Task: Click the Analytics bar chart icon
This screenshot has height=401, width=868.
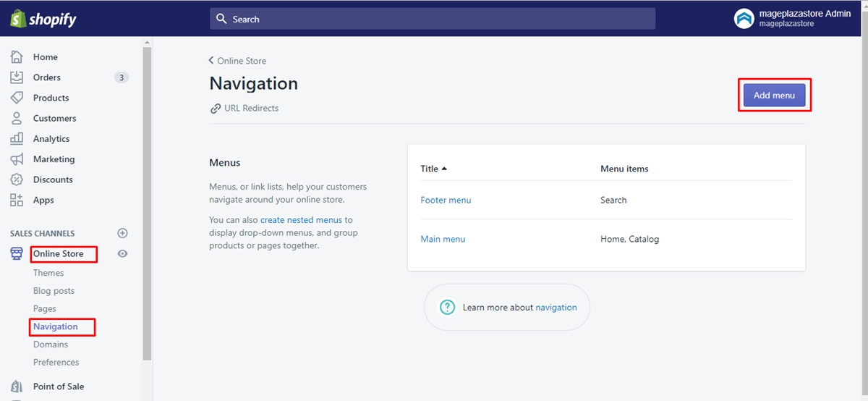Action: [17, 138]
